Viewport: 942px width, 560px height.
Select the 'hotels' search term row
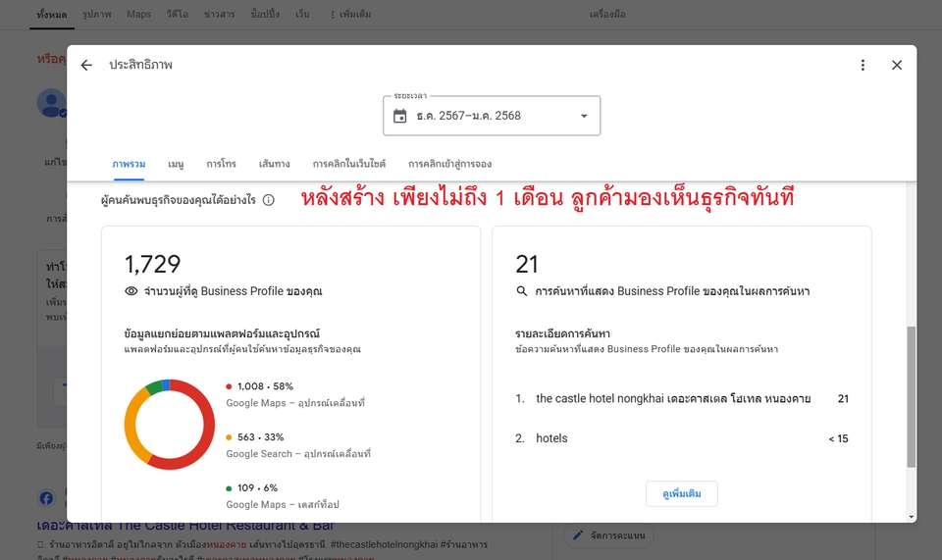(x=682, y=438)
